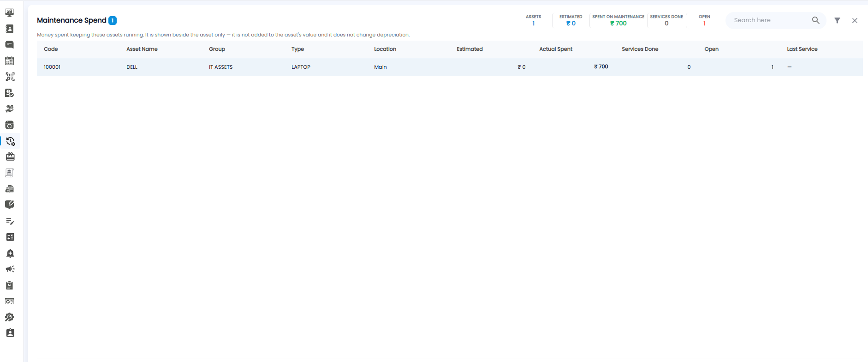
Task: Open the refresh box sidebar icon
Action: pyautogui.click(x=9, y=125)
